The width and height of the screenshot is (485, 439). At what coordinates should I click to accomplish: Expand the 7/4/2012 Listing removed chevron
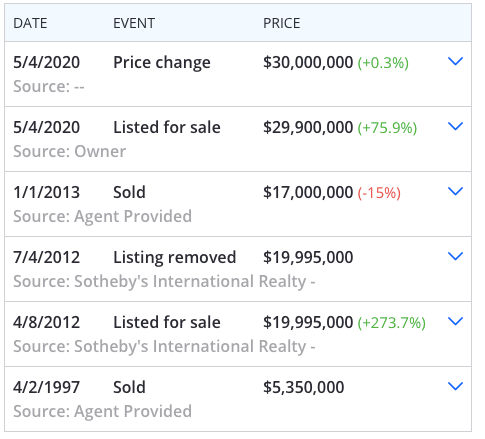click(455, 256)
